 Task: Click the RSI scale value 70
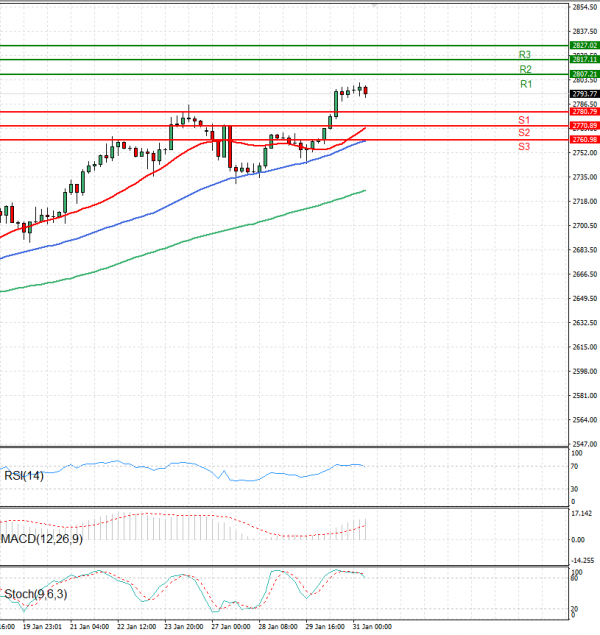[x=574, y=467]
